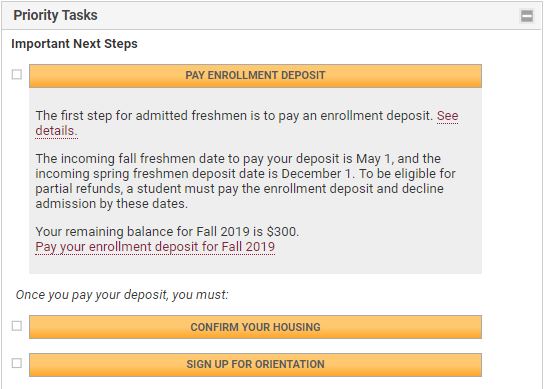Check the Pay Enrollment Deposit checkbox

pyautogui.click(x=17, y=74)
